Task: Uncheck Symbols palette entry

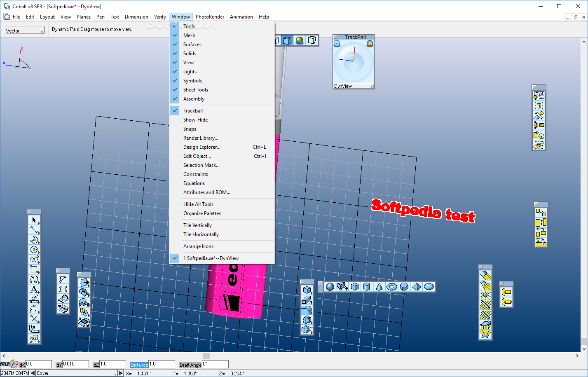Action: tap(222, 81)
